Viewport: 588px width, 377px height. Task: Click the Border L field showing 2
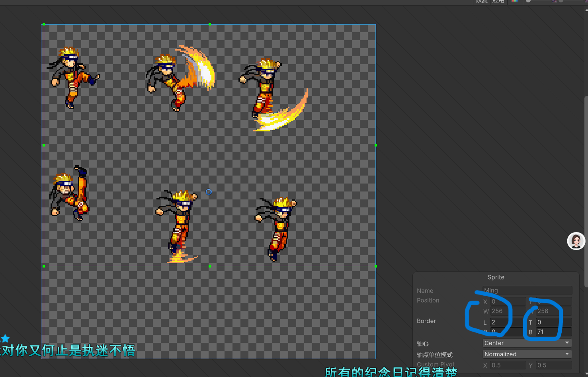(508, 322)
